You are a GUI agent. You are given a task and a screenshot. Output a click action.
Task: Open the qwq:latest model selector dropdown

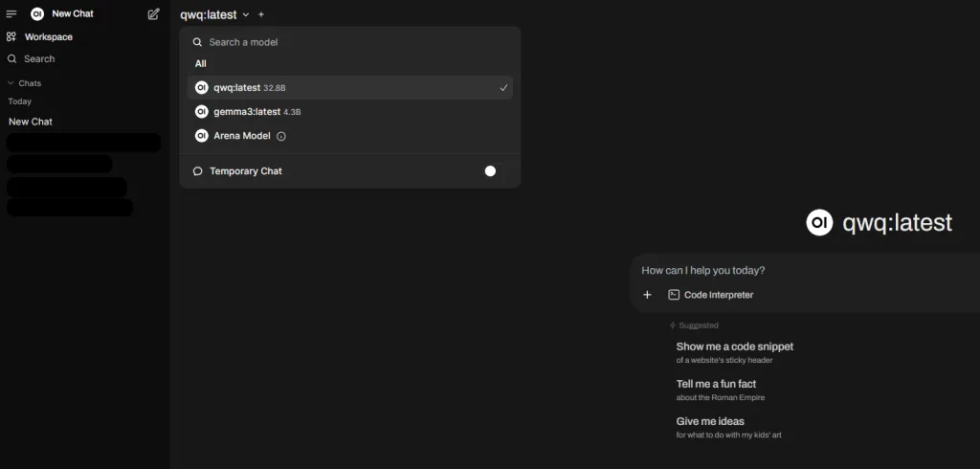pos(214,14)
